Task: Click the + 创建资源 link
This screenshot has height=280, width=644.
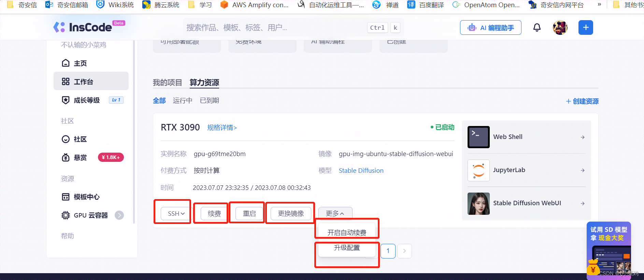Action: (x=582, y=101)
